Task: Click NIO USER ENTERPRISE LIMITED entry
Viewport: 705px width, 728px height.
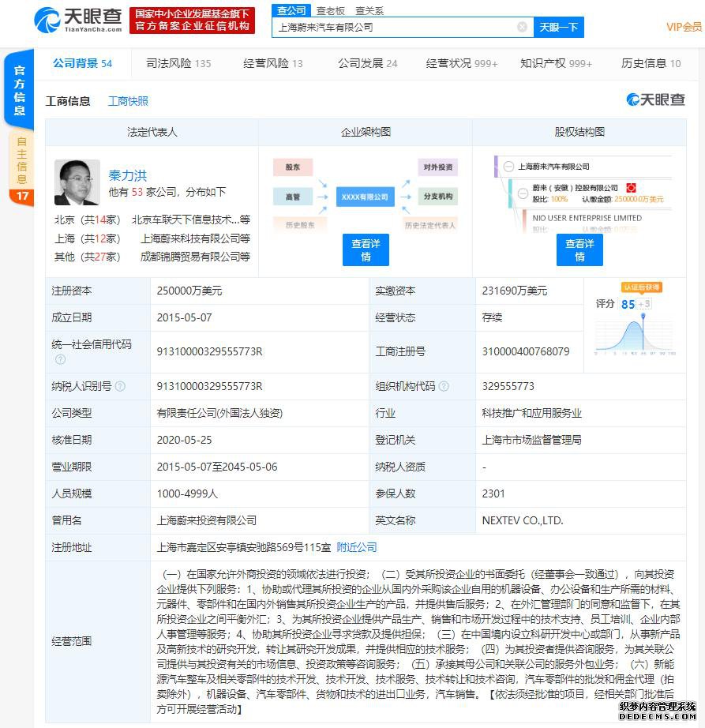Action: pyautogui.click(x=587, y=218)
